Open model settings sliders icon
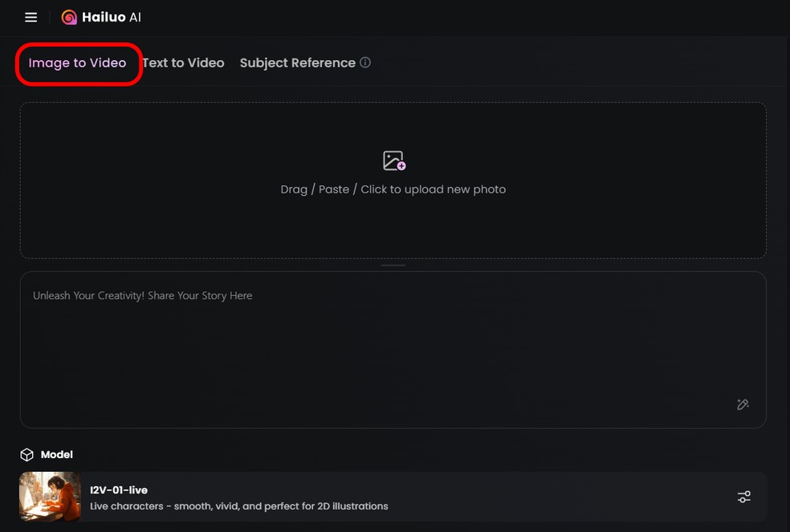 [744, 497]
